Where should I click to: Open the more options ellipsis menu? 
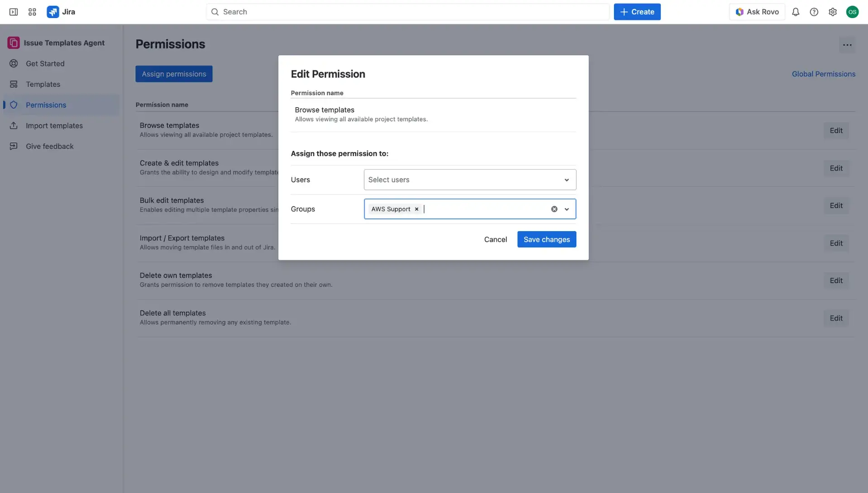tap(847, 45)
